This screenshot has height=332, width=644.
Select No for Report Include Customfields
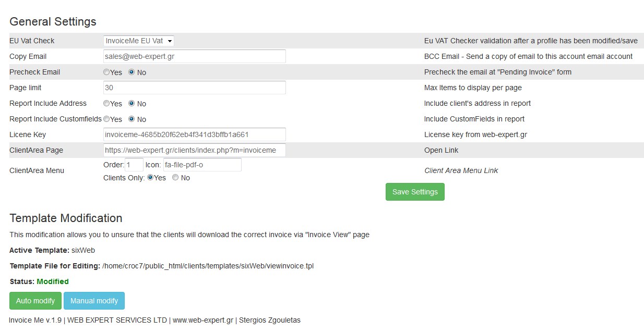click(132, 119)
